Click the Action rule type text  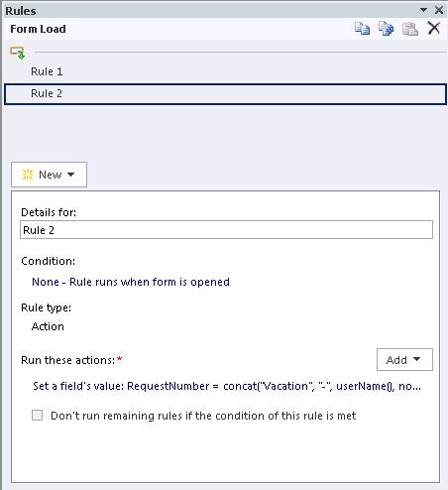pyautogui.click(x=48, y=326)
